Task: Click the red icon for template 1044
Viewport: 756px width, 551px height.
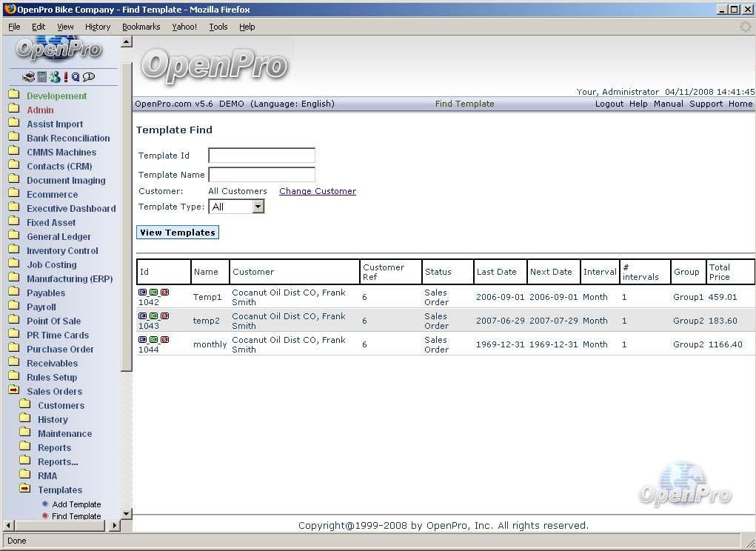Action: click(x=164, y=340)
